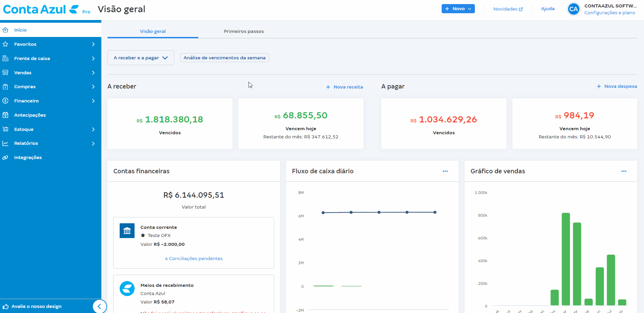Click the Frente de caixa register icon
The image size is (644, 313).
pos(5,58)
